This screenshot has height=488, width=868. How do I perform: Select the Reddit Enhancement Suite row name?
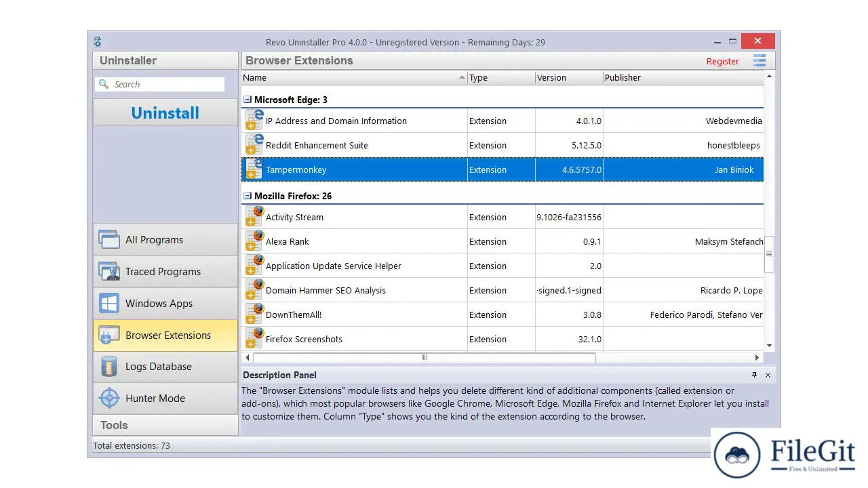click(x=317, y=145)
